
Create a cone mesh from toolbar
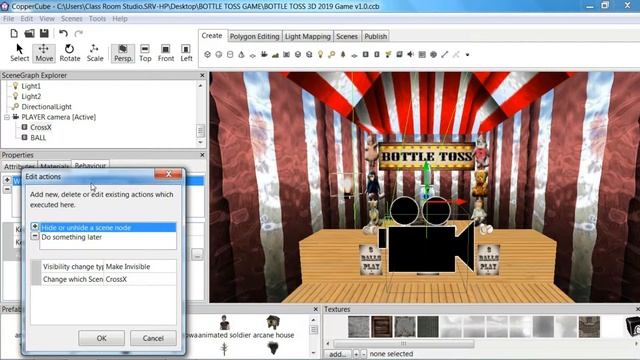pyautogui.click(x=241, y=54)
